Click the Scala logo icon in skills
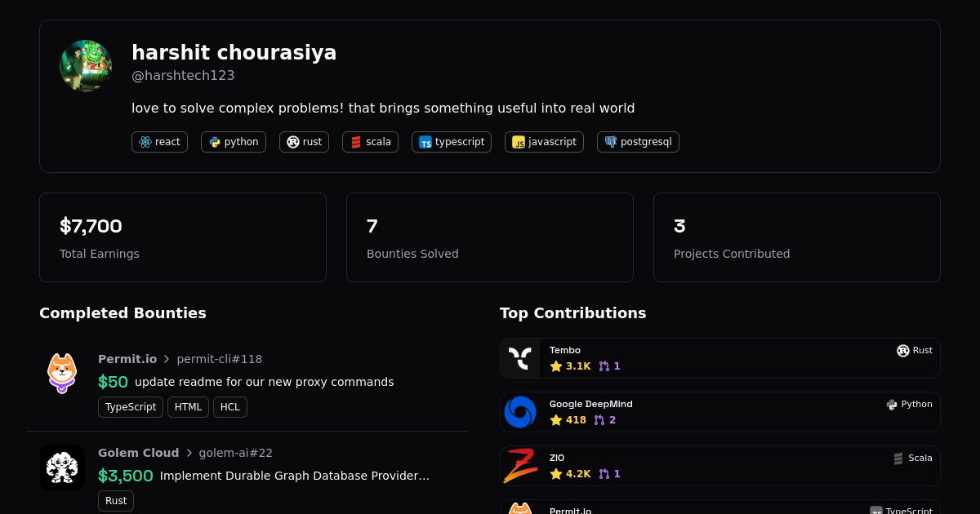 pyautogui.click(x=356, y=142)
